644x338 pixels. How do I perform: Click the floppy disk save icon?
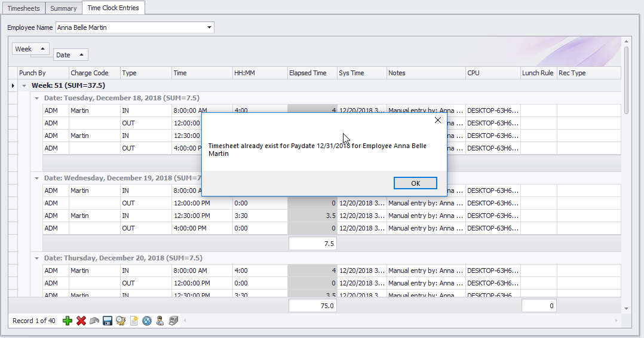point(108,321)
